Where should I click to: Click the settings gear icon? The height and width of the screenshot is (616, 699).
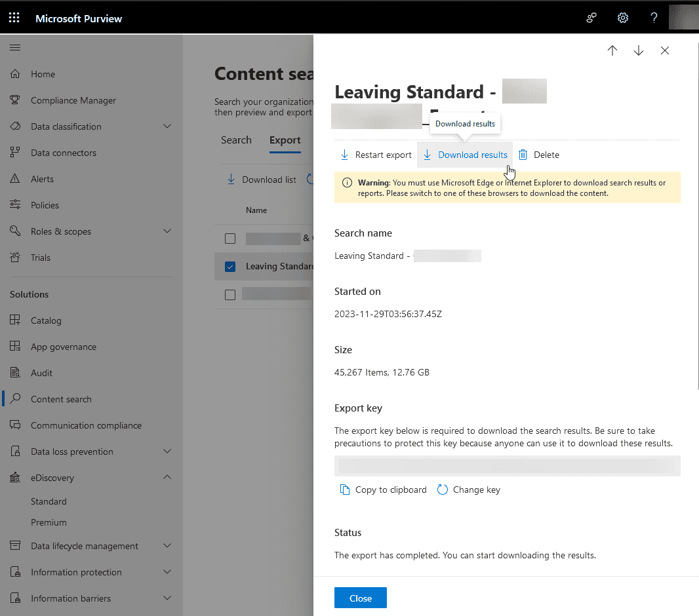(x=623, y=18)
